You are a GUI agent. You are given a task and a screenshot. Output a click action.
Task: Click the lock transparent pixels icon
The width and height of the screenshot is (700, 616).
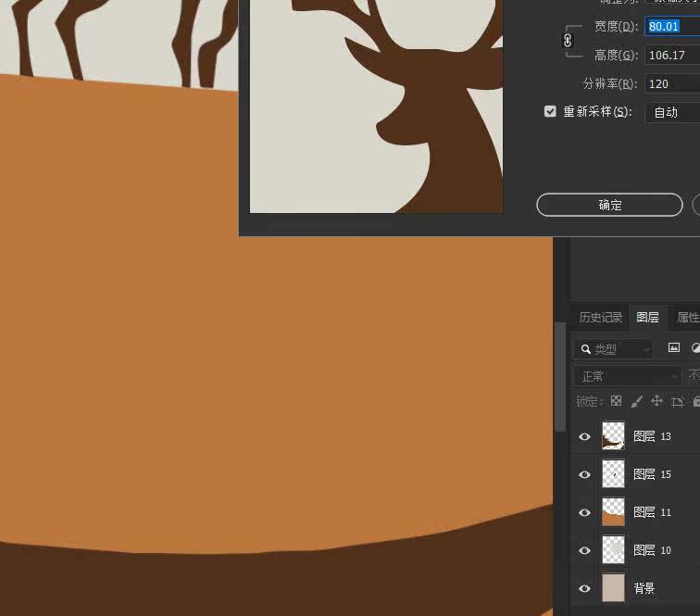(616, 401)
